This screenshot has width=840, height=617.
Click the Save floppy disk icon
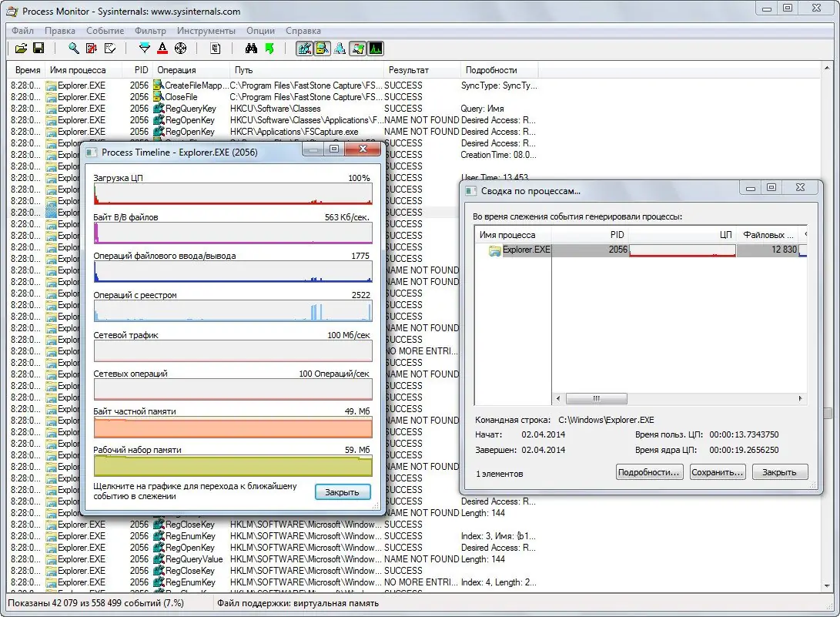[x=38, y=49]
